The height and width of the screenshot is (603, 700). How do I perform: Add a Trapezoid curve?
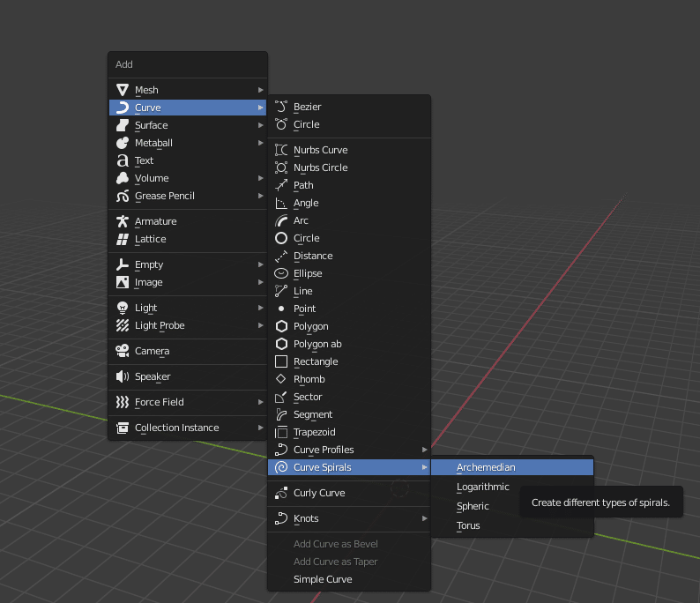pyautogui.click(x=349, y=432)
